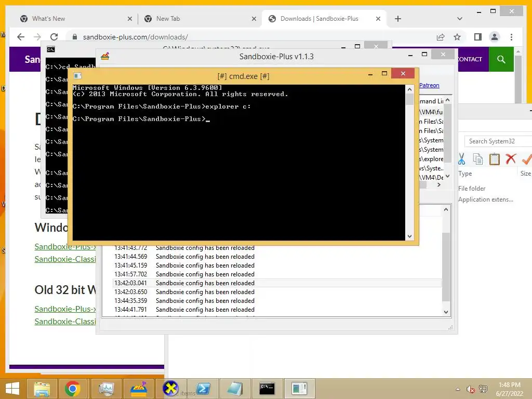Select log entry at 13:42:03.650

click(277, 292)
